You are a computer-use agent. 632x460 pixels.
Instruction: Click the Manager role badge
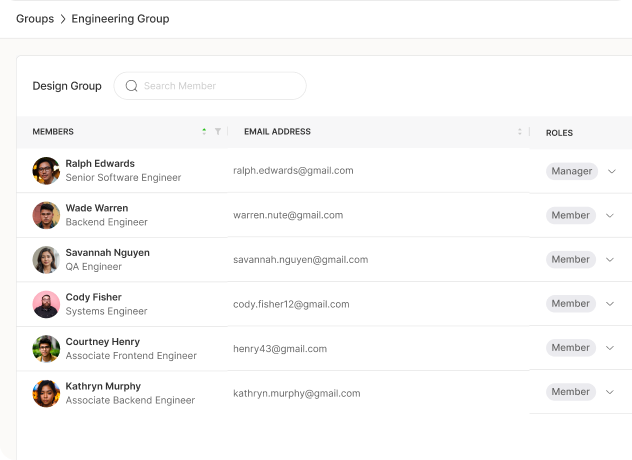572,171
